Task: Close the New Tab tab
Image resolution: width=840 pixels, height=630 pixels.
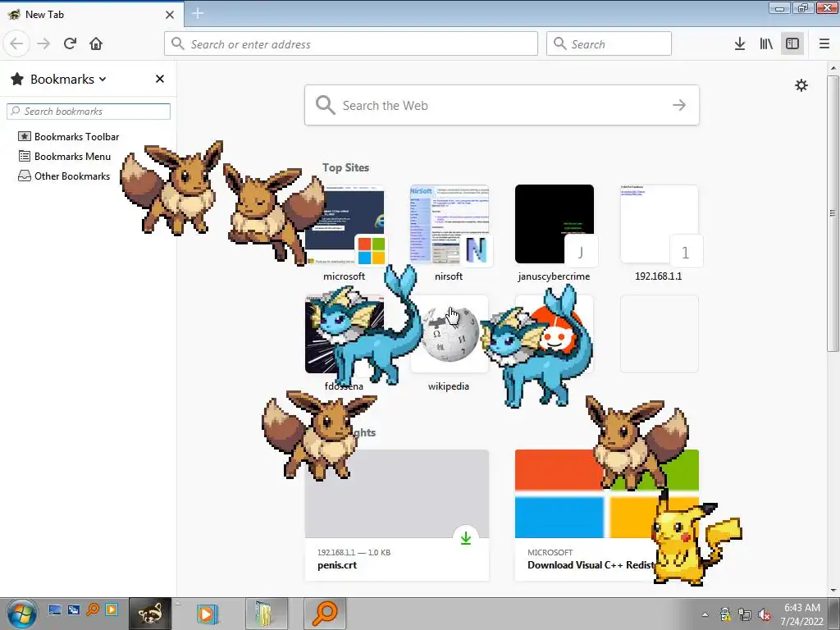Action: click(170, 15)
